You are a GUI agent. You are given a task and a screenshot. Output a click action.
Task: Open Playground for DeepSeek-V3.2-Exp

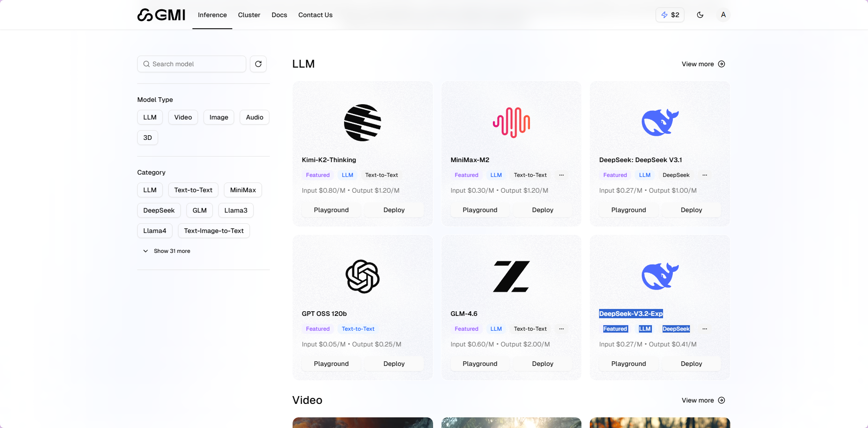pyautogui.click(x=629, y=364)
